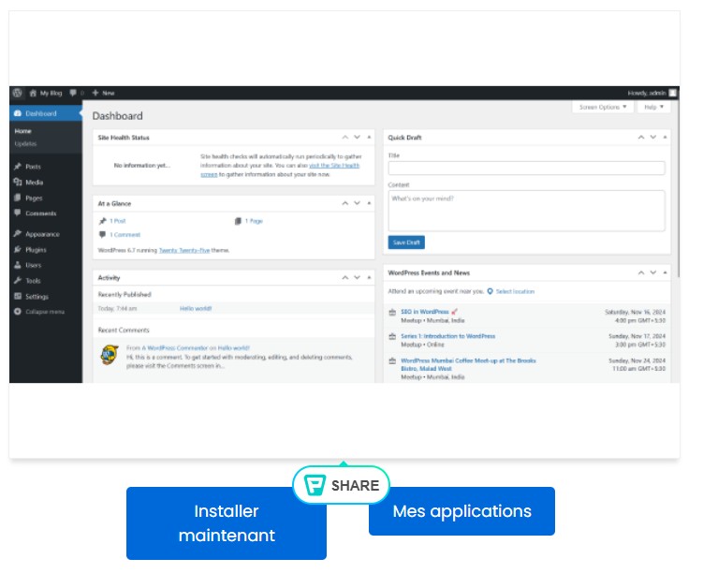Open Hello world! recently published post
Image resolution: width=703 pixels, height=588 pixels.
coord(196,309)
